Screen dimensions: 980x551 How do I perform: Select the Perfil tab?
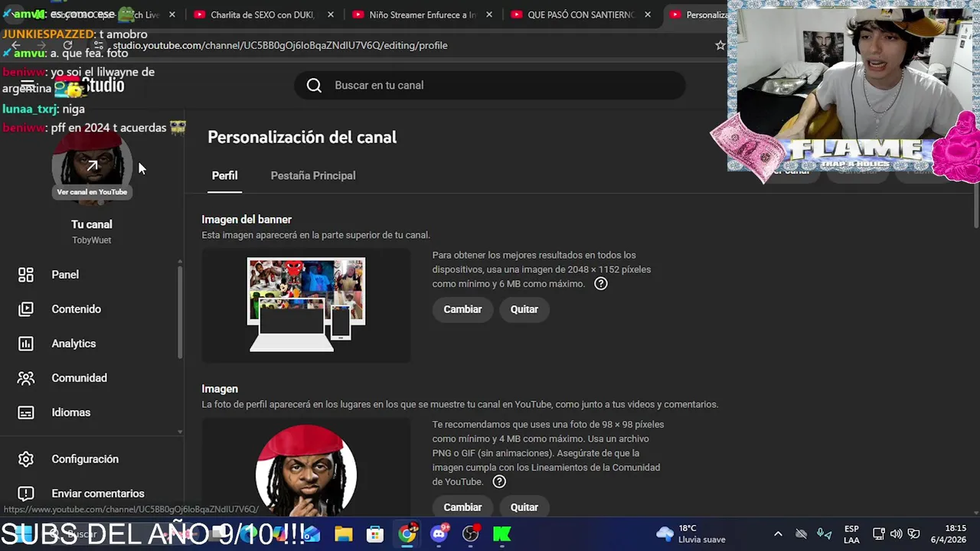pos(224,176)
